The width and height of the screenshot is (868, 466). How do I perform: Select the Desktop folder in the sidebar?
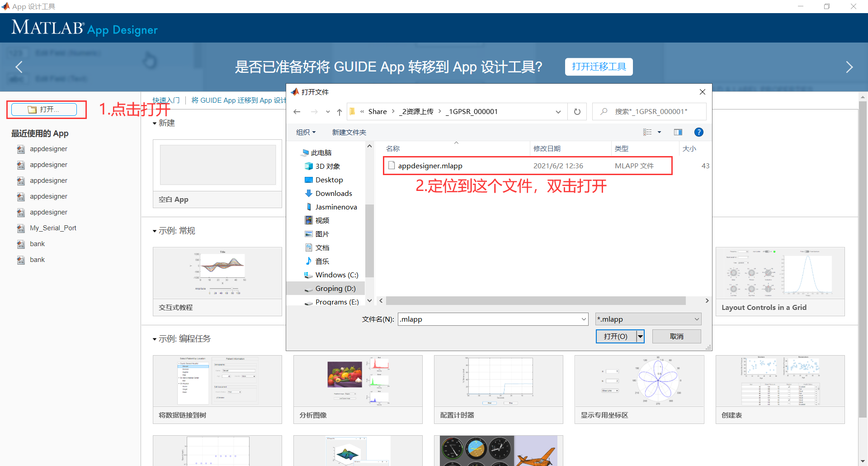coord(329,180)
